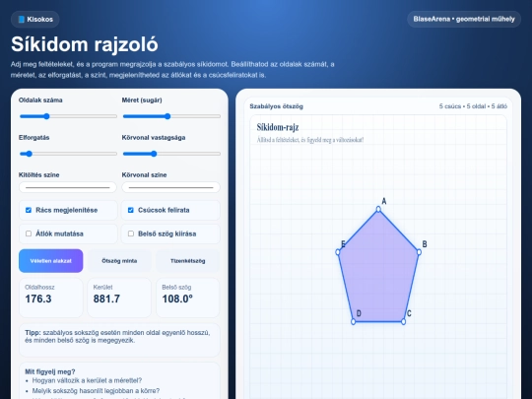Click vertex C handle of the pentagon
The width and height of the screenshot is (532, 399).
403,321
